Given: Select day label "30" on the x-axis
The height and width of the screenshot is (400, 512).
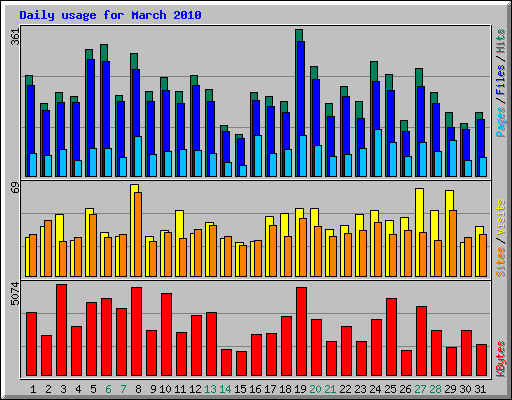Looking at the screenshot, I should (x=465, y=389).
